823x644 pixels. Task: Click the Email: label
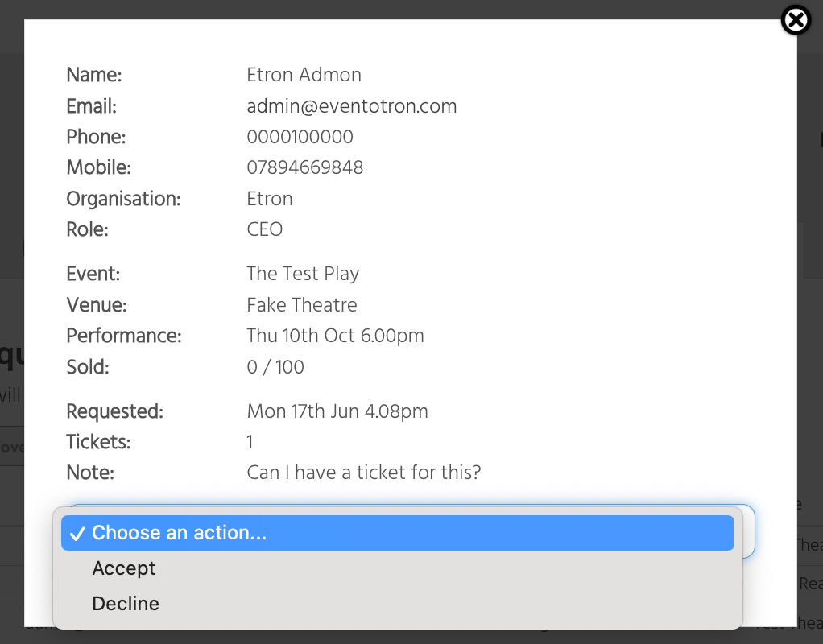[x=91, y=106]
